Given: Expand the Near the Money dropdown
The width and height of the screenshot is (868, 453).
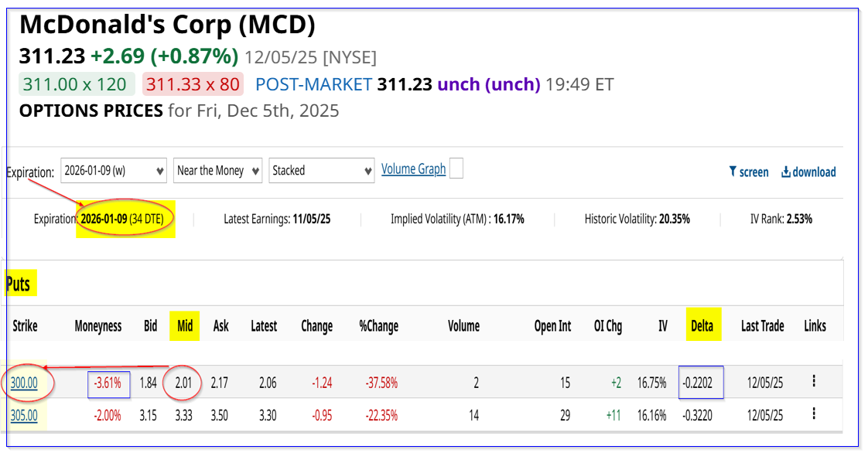Looking at the screenshot, I should 217,171.
